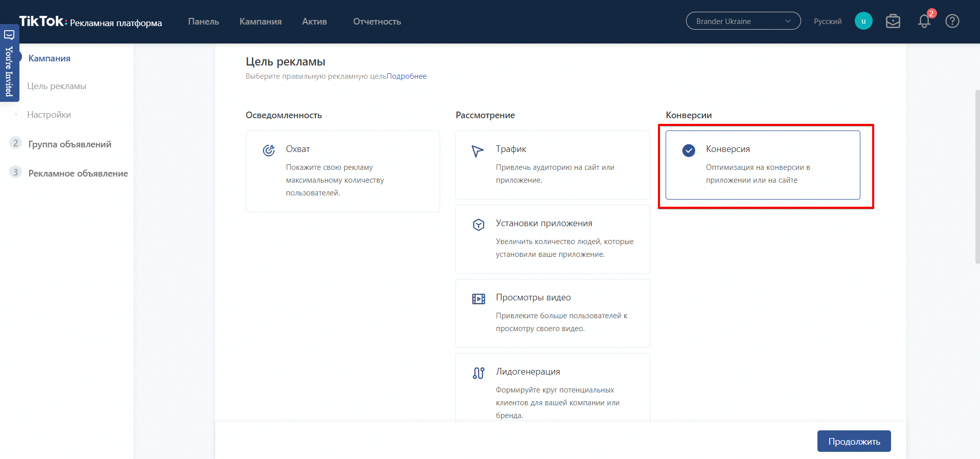Click the Reach (Охват) target icon
980x459 pixels.
(269, 150)
